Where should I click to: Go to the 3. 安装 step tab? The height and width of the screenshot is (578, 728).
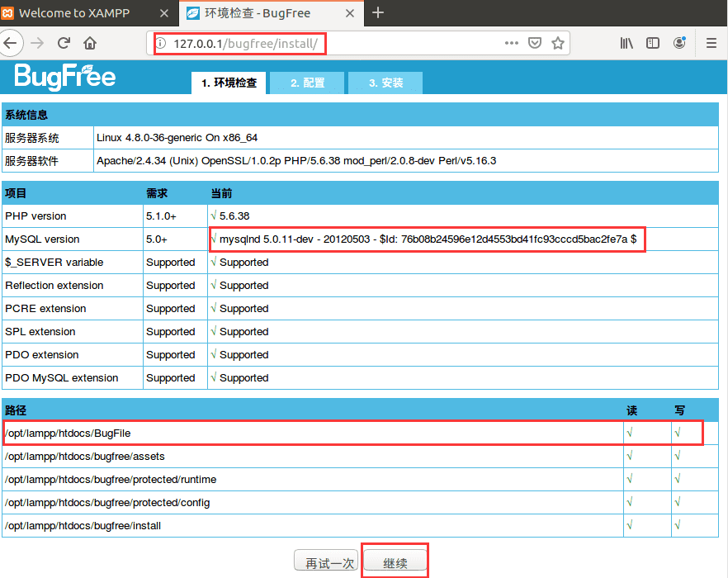[x=385, y=83]
